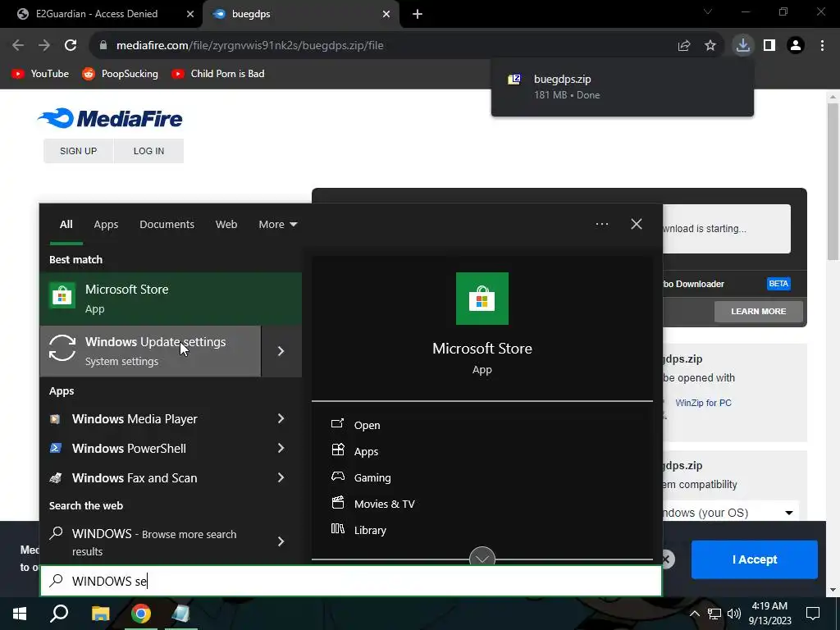
Task: Open the More search filter dropdown
Action: click(x=277, y=225)
